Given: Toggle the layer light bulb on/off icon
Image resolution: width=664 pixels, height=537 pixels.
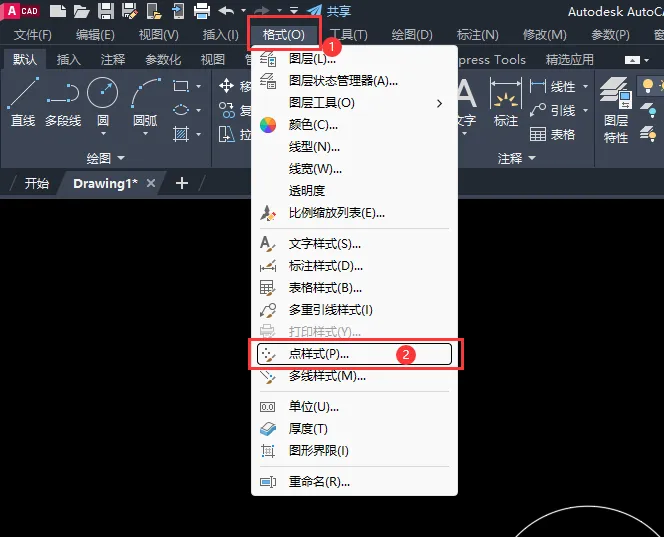Looking at the screenshot, I should (x=647, y=86).
